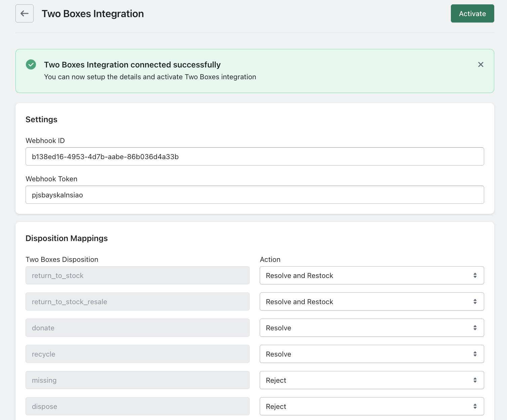Click the Two Boxes Disposition column label

(62, 260)
